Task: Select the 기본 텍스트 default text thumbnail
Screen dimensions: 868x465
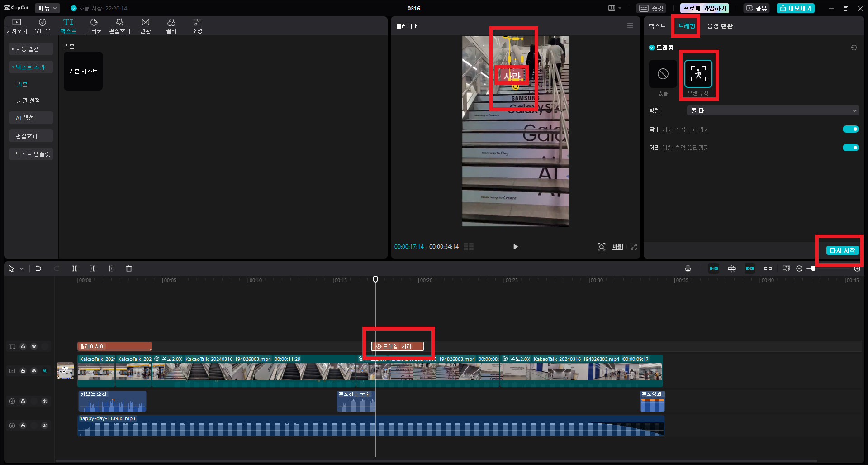Action: pyautogui.click(x=83, y=71)
